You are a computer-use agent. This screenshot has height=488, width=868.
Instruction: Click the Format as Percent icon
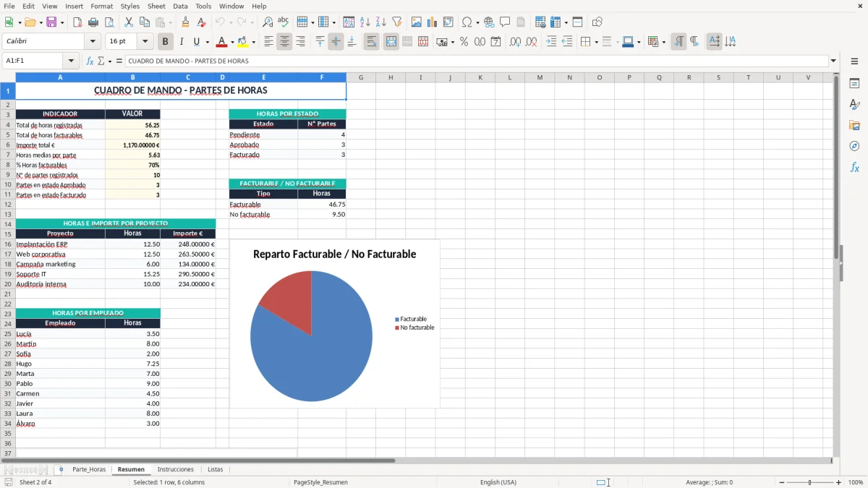[464, 42]
